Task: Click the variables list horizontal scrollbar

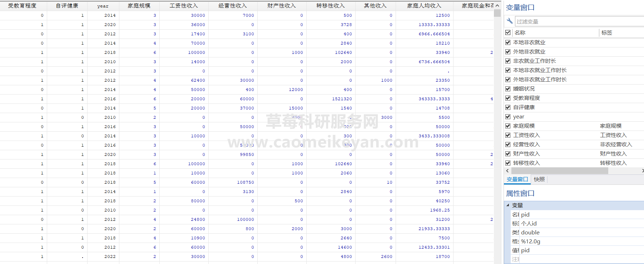Action: click(x=560, y=171)
